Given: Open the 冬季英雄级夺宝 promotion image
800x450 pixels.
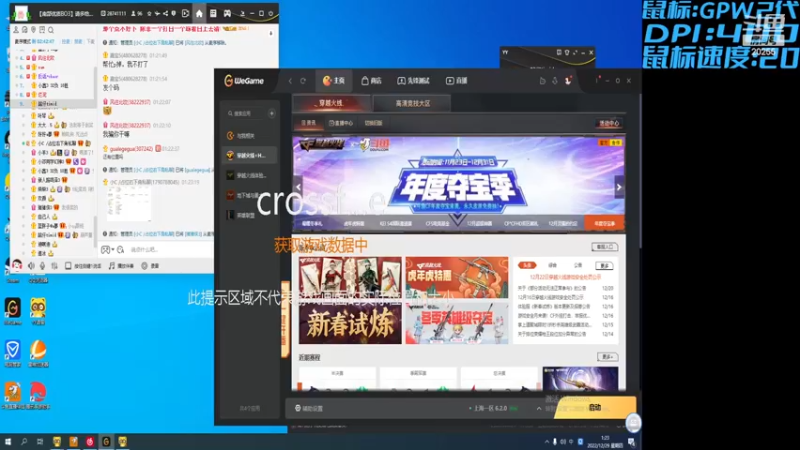Looking at the screenshot, I should [457, 323].
